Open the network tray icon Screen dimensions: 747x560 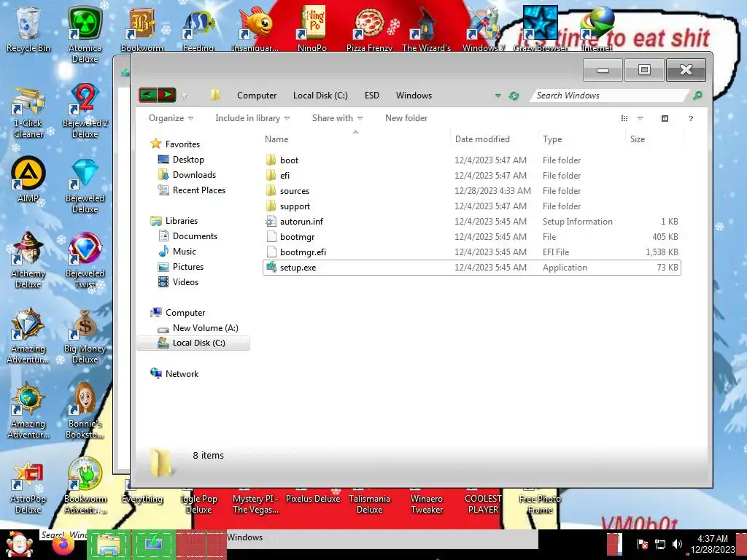coord(659,544)
